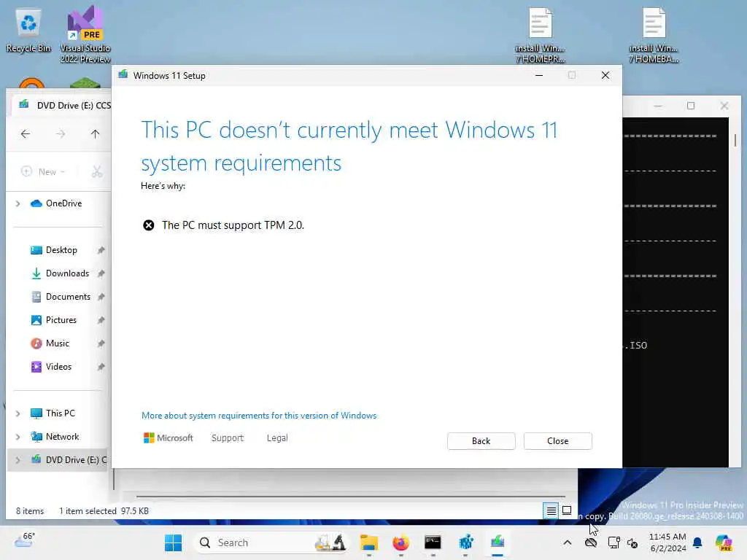Expand the This PC tree node
Viewport: 747px width, 560px height.
click(x=18, y=413)
